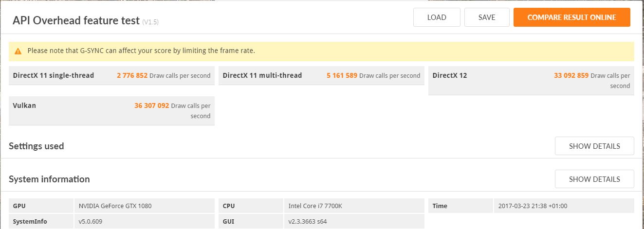Click the Vulkan score 36 307 092
This screenshot has height=229, width=644.
tap(151, 106)
